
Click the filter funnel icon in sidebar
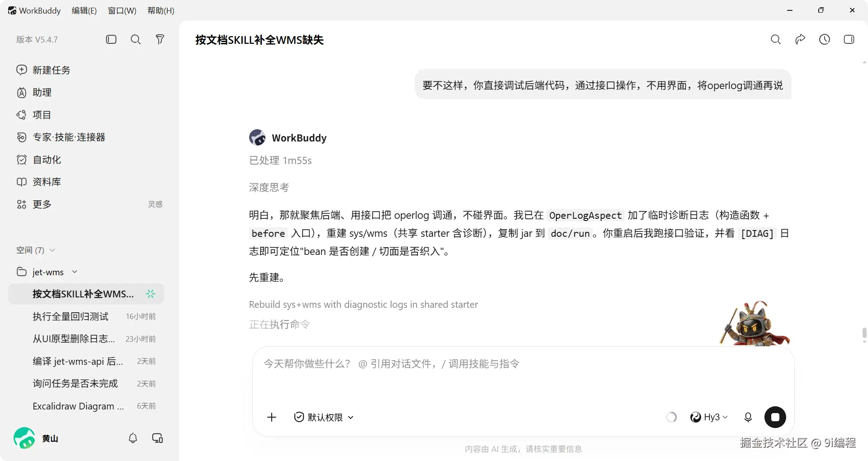[x=160, y=39]
